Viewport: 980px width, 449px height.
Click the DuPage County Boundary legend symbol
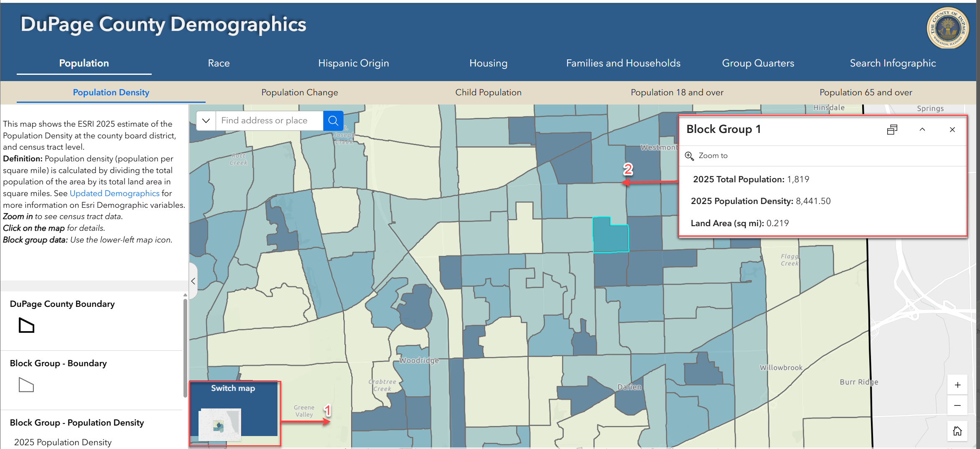point(26,325)
